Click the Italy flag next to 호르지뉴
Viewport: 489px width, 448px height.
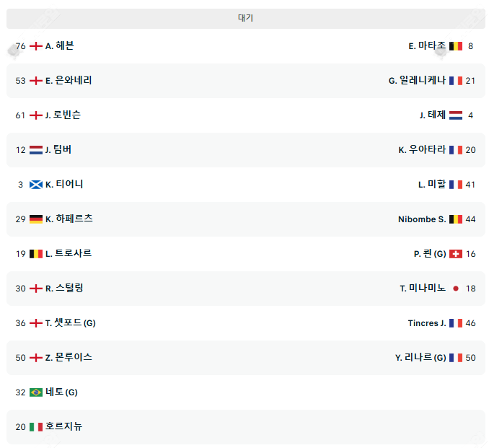click(36, 427)
